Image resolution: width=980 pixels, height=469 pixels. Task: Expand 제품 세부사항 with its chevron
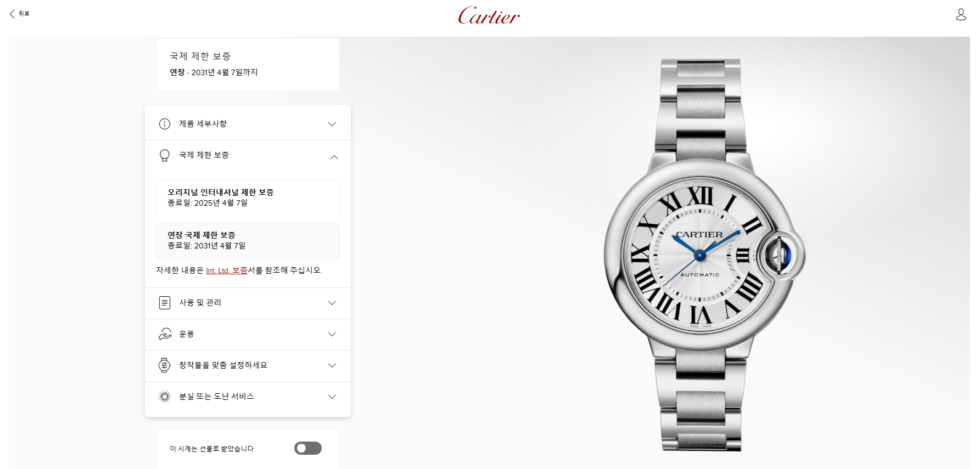[332, 124]
